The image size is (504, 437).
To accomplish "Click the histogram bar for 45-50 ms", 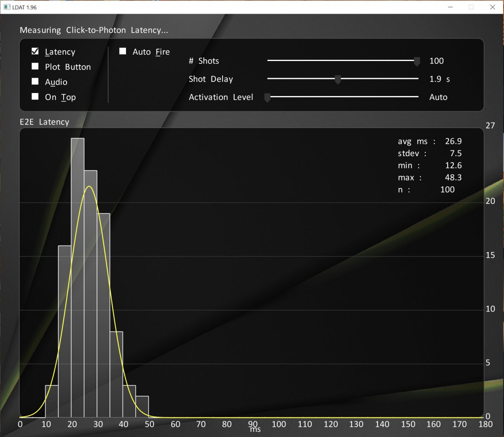I will click(x=142, y=407).
